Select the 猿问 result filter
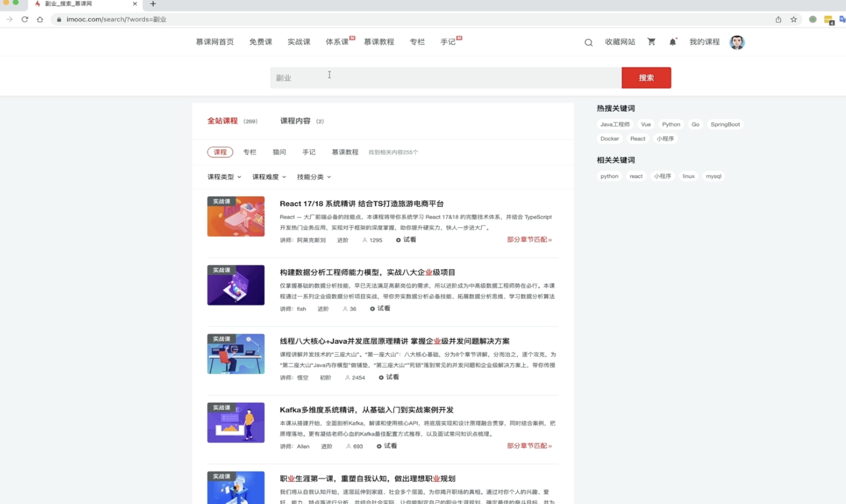Viewport: 846px width, 504px height. (279, 152)
